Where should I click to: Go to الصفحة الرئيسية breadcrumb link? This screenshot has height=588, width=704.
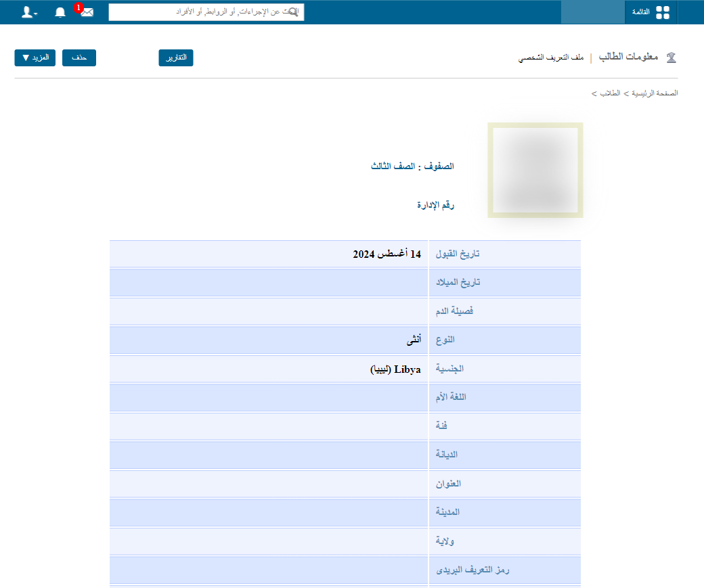pos(655,93)
